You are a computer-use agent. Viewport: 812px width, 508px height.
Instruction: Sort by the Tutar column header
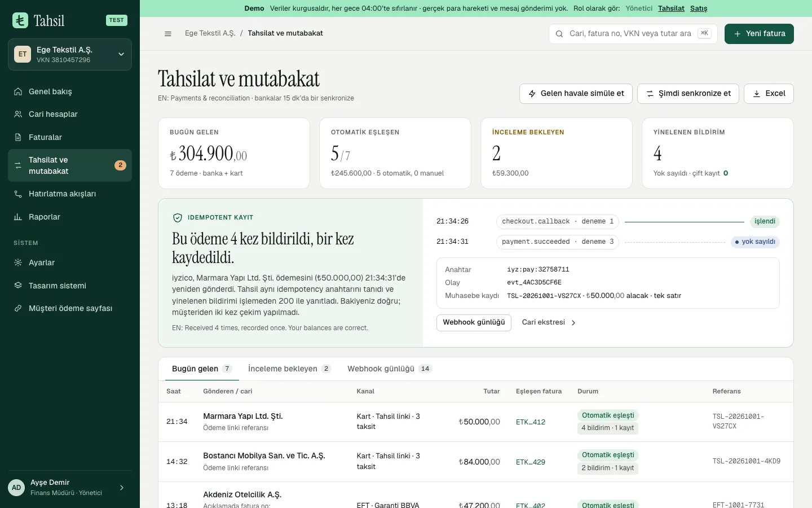click(492, 392)
